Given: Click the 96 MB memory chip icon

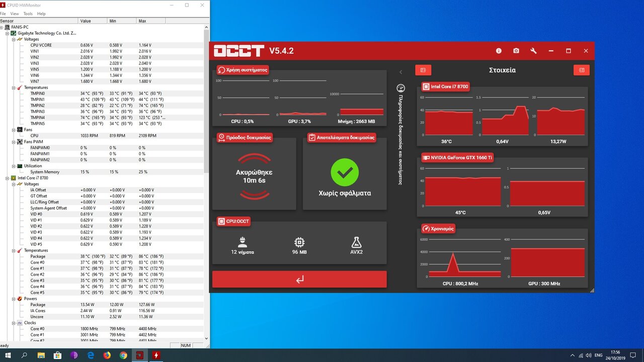Looking at the screenshot, I should click(299, 241).
